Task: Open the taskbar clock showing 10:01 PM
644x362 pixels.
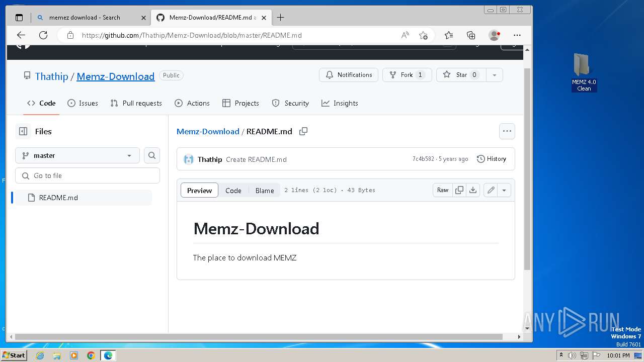Action: tap(618, 355)
